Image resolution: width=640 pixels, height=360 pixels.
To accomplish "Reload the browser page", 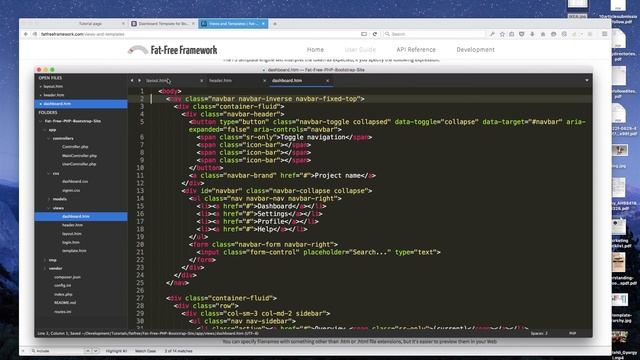I will point(375,34).
